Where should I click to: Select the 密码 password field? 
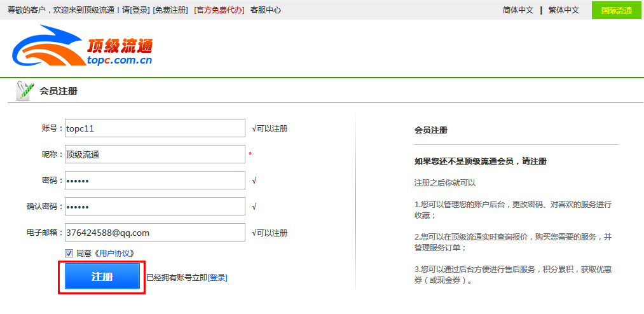click(x=154, y=181)
